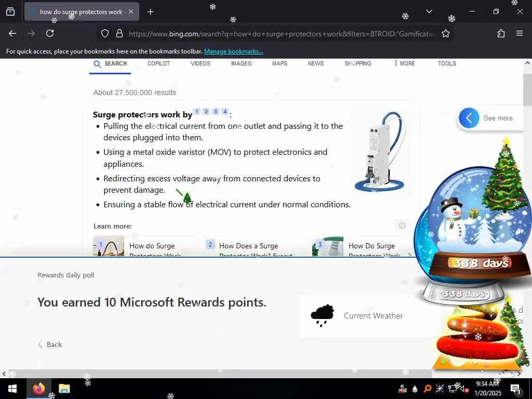
Task: Switch to the COPILOT tab
Action: tap(158, 63)
